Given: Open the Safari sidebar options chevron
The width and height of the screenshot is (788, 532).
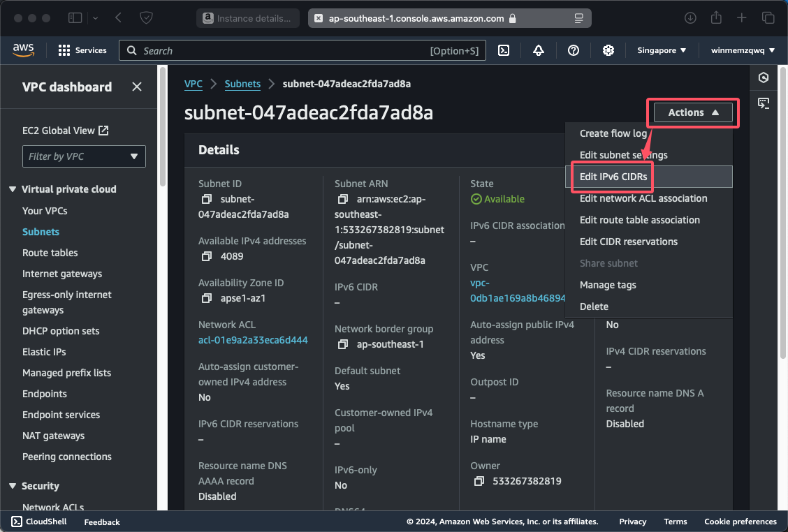Looking at the screenshot, I should point(96,18).
